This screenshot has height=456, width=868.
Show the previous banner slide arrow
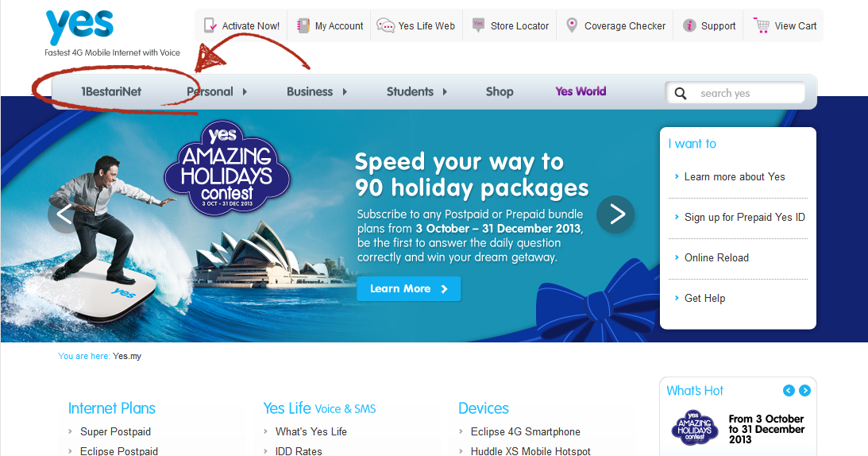tap(65, 214)
